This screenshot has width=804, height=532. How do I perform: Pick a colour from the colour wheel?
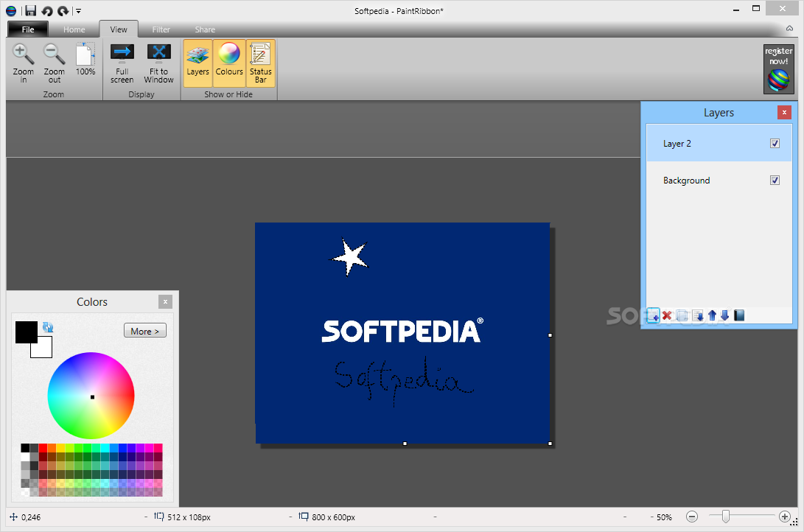point(91,395)
